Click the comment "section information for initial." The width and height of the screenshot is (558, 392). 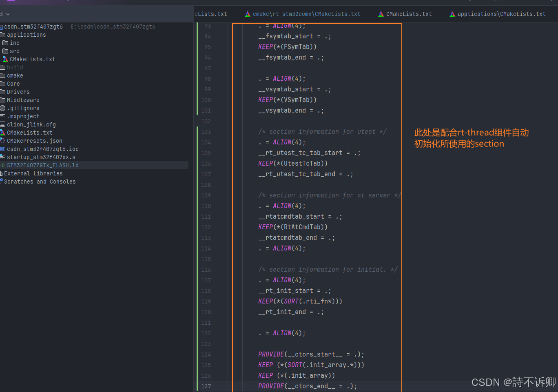(328, 270)
